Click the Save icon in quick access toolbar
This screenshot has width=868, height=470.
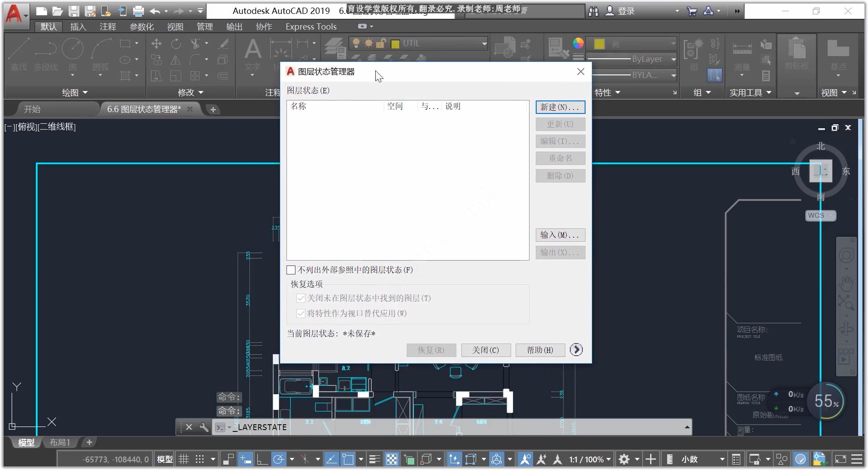tap(74, 11)
